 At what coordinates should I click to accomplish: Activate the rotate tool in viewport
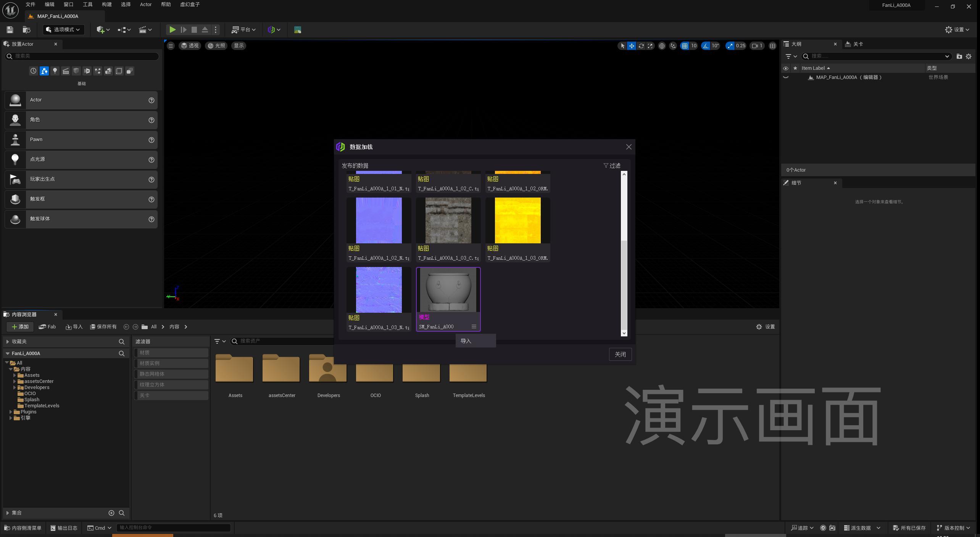click(x=641, y=46)
